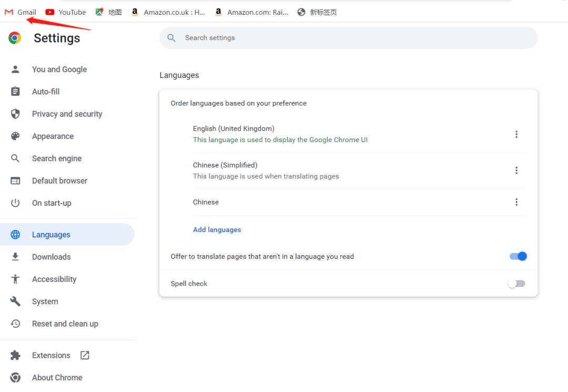The width and height of the screenshot is (568, 392).
Task: Click the Add languages link
Action: coord(217,229)
